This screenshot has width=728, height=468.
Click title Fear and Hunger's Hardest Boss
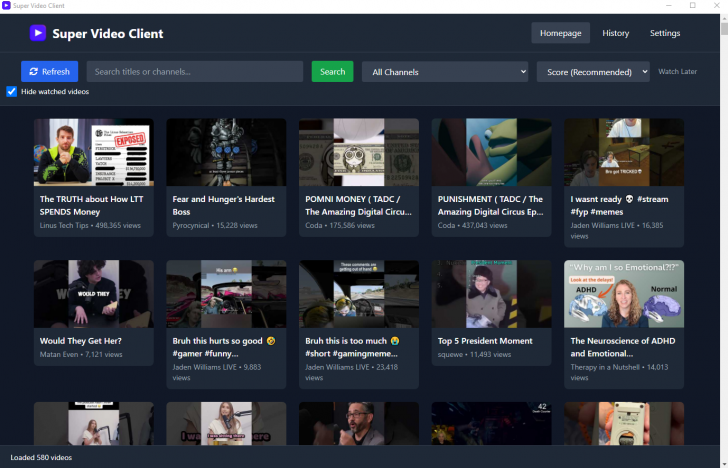(x=223, y=205)
